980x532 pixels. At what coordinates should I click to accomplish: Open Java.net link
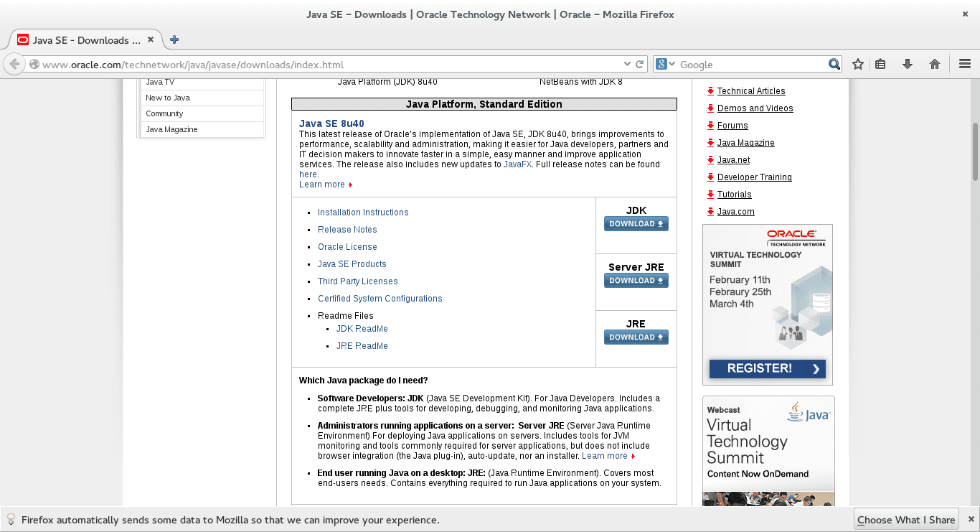734,160
